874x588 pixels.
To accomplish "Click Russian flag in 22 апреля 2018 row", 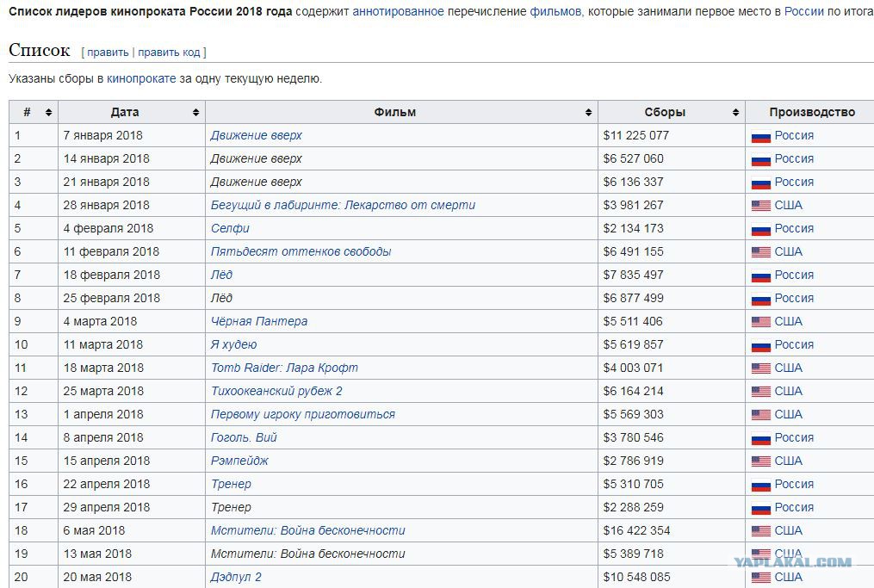I will coord(761,485).
